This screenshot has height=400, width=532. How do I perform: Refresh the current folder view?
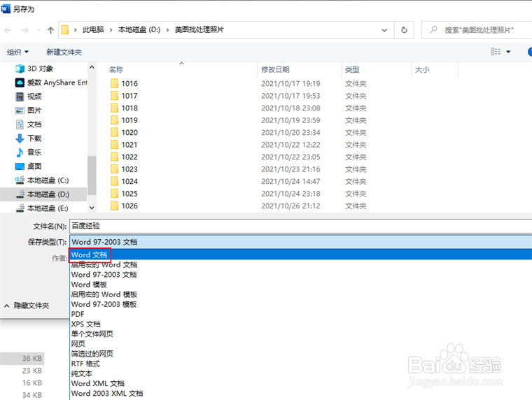pyautogui.click(x=404, y=30)
